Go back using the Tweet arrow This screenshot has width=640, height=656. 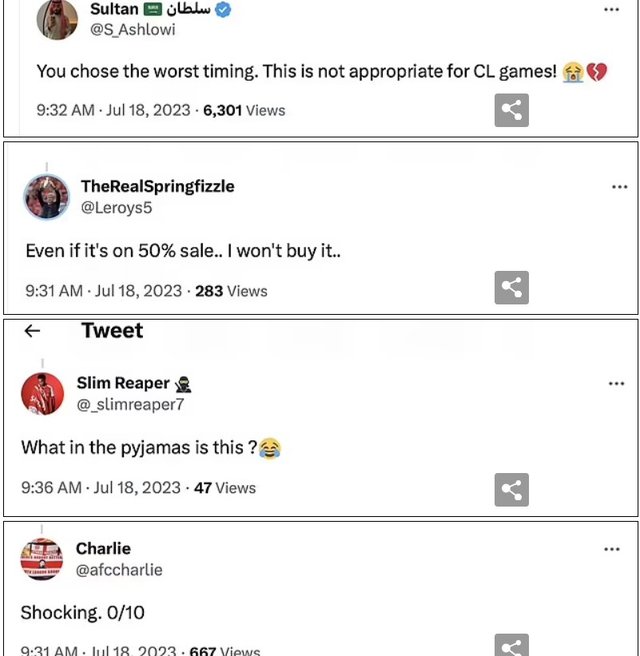(x=32, y=331)
